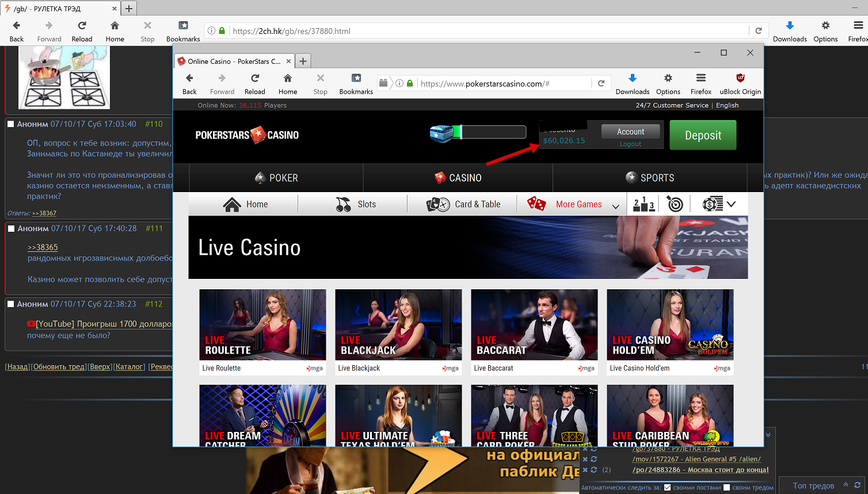This screenshot has height=494, width=868.
Task: Open Options in the 2ch background window
Action: point(825,31)
